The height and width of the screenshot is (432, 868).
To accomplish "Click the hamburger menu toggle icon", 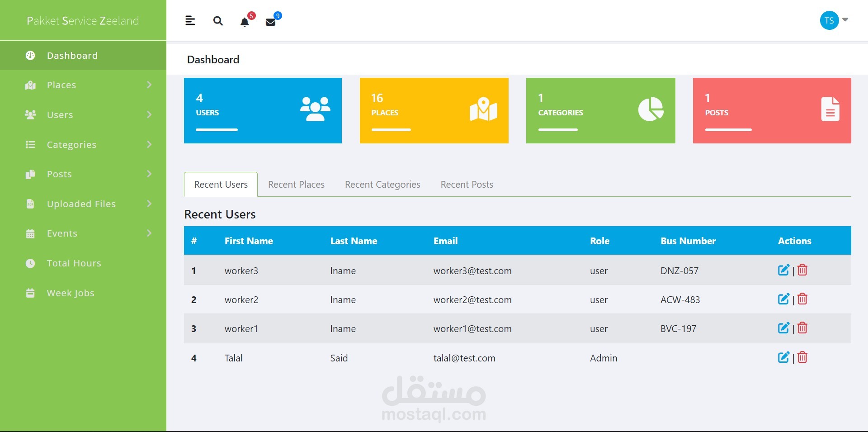I will [190, 20].
